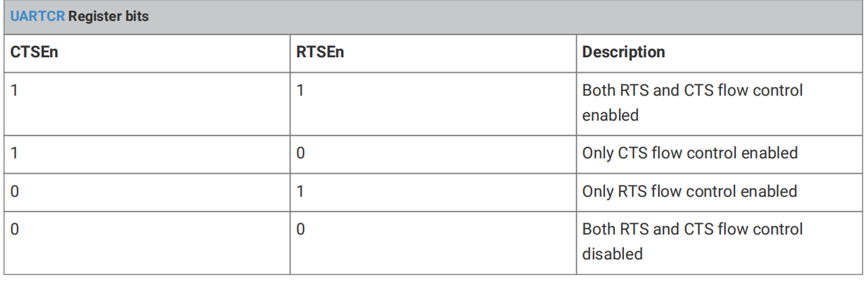Click the word 'disabled' in the last row
868x281 pixels.
point(612,254)
